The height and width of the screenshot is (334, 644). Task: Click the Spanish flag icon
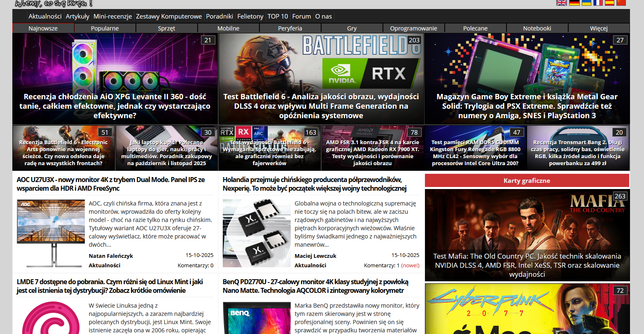[x=609, y=2]
